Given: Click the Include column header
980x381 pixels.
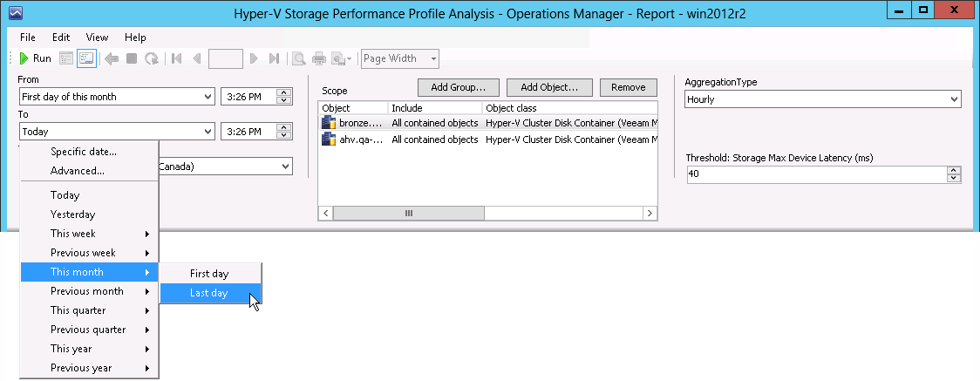Looking at the screenshot, I should 435,108.
